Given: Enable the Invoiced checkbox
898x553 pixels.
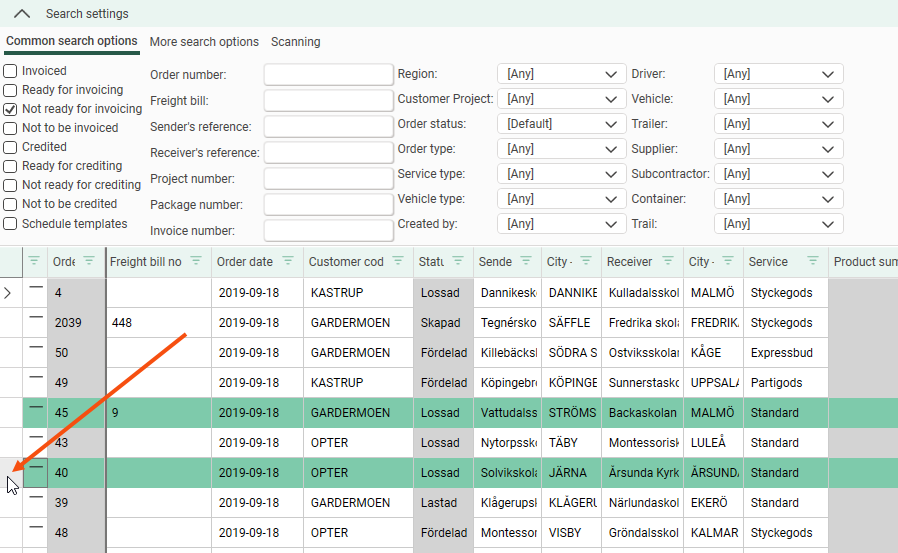Looking at the screenshot, I should click(x=10, y=71).
